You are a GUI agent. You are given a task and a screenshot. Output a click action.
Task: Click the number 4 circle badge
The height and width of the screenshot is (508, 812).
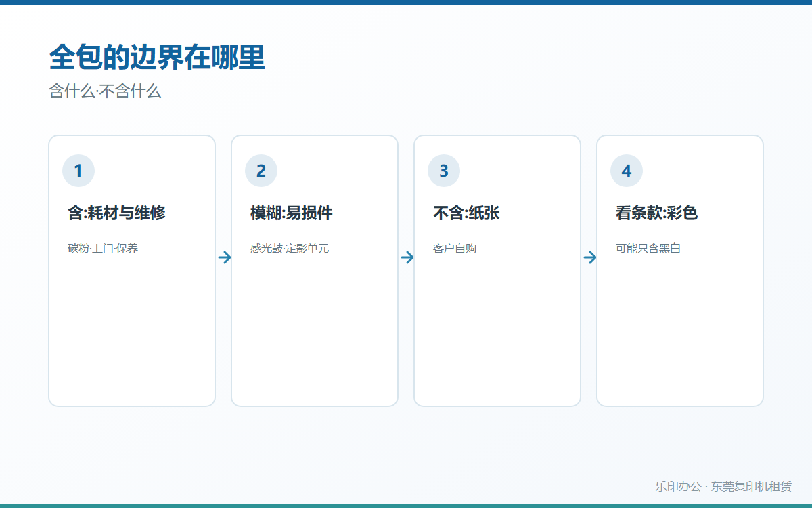627,171
